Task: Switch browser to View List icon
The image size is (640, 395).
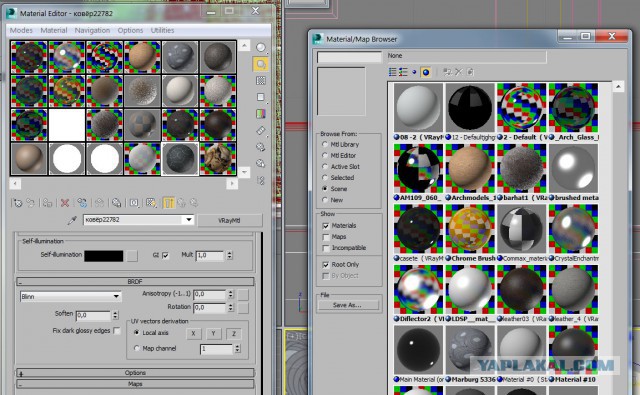Action: point(392,72)
